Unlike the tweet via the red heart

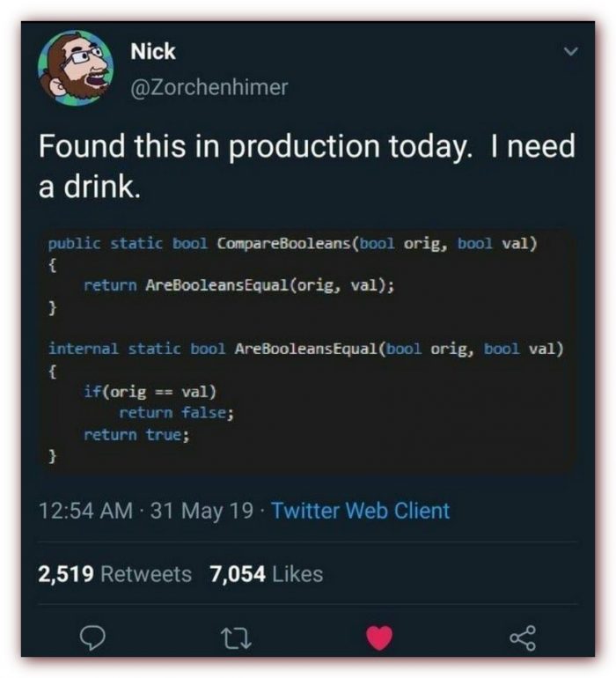(x=378, y=636)
